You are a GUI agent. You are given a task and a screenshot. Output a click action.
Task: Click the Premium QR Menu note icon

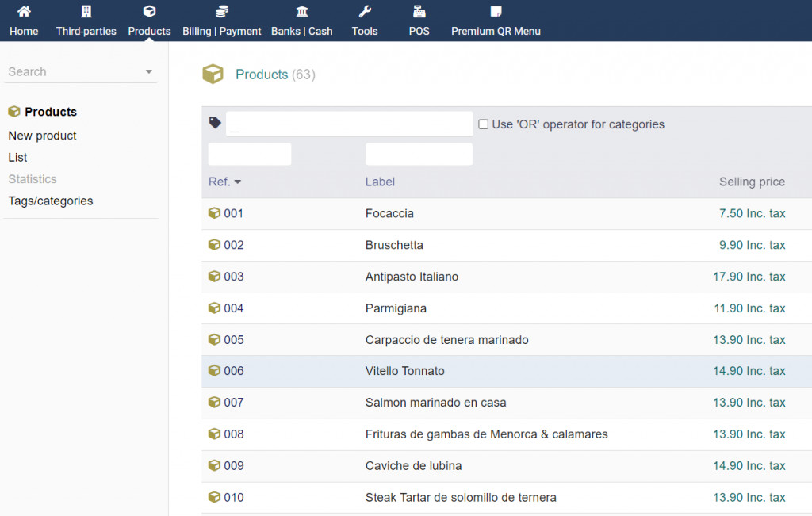496,12
